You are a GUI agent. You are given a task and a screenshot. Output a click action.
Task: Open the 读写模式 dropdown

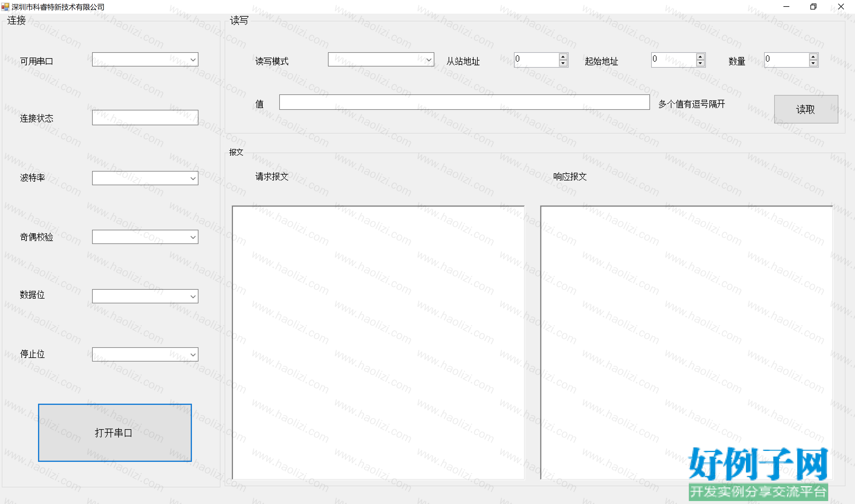(x=381, y=59)
